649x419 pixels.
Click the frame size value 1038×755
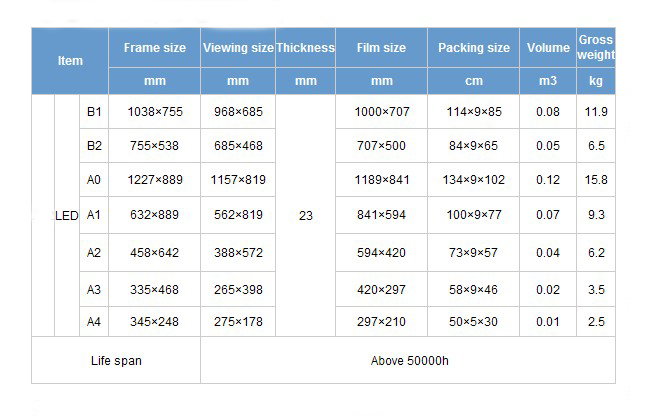[155, 111]
